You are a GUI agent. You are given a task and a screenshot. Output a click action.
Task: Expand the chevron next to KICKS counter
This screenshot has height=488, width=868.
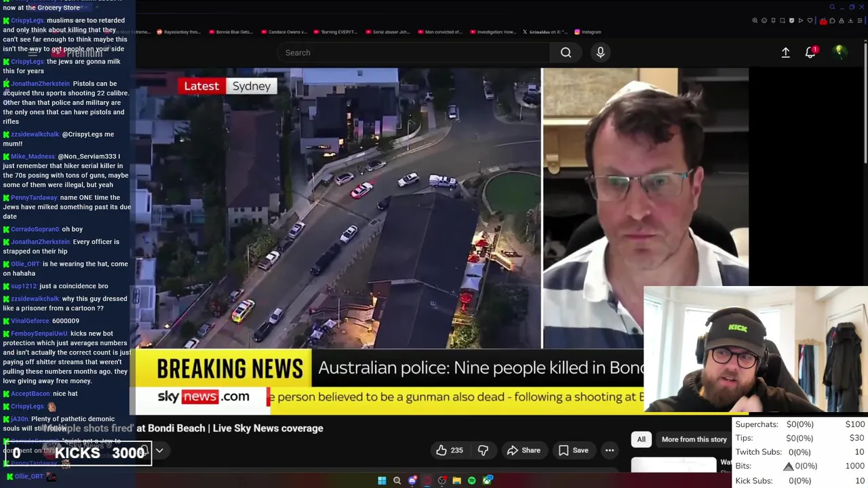click(x=159, y=450)
